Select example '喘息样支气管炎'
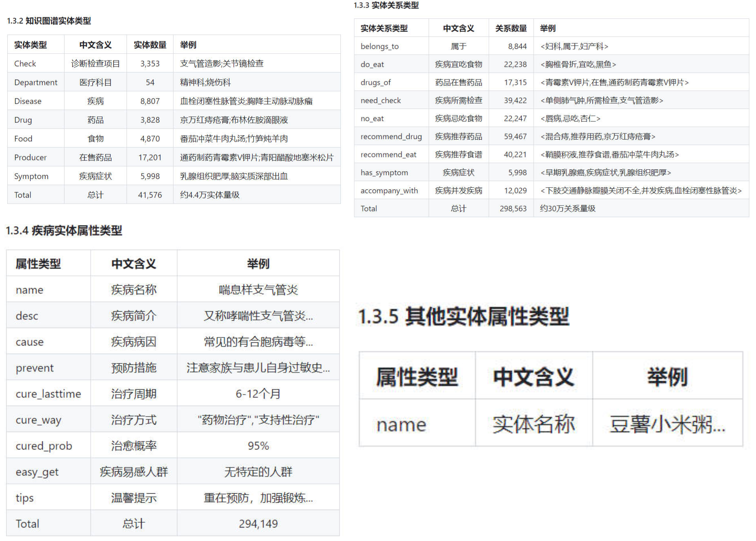Image resolution: width=756 pixels, height=541 pixels. tap(258, 290)
